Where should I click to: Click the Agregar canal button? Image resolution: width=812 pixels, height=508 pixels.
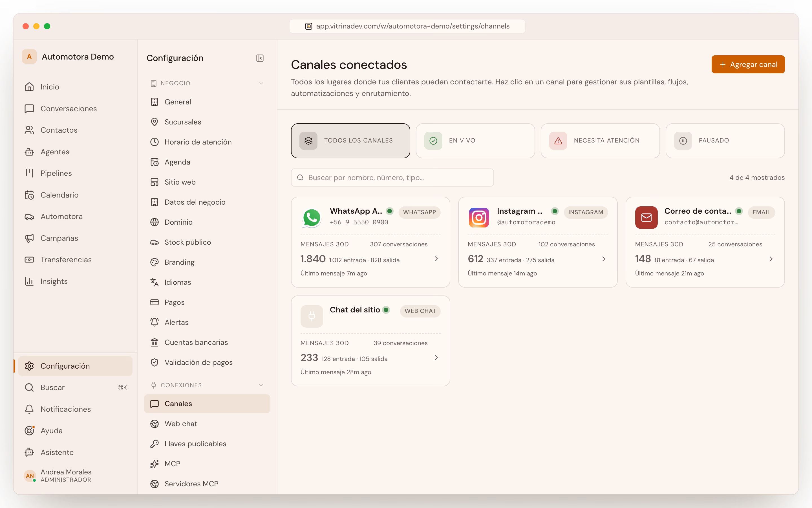coord(748,64)
